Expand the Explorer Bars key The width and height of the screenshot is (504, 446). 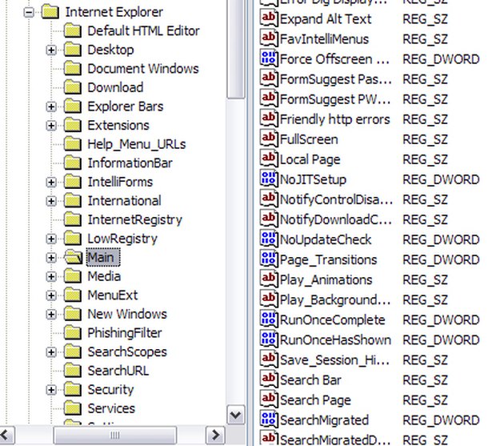[x=51, y=106]
